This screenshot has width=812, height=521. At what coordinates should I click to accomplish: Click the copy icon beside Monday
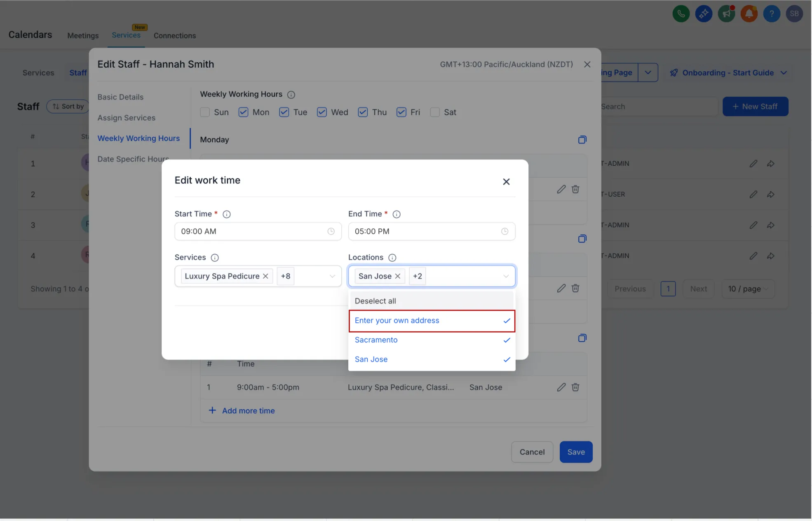point(582,140)
